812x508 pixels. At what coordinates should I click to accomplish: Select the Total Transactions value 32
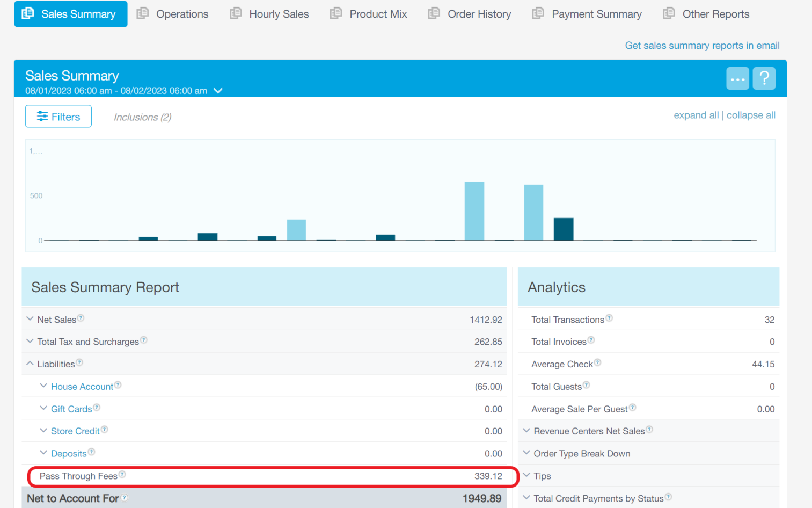[770, 320]
